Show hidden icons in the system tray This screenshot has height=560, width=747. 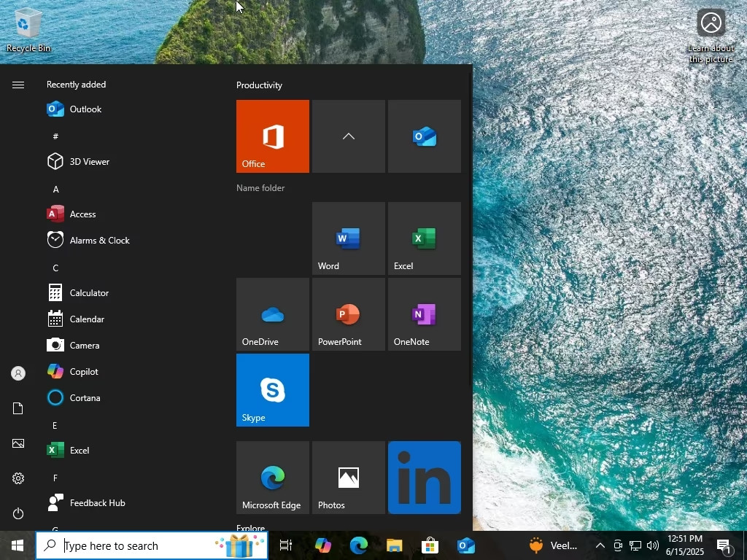click(600, 545)
